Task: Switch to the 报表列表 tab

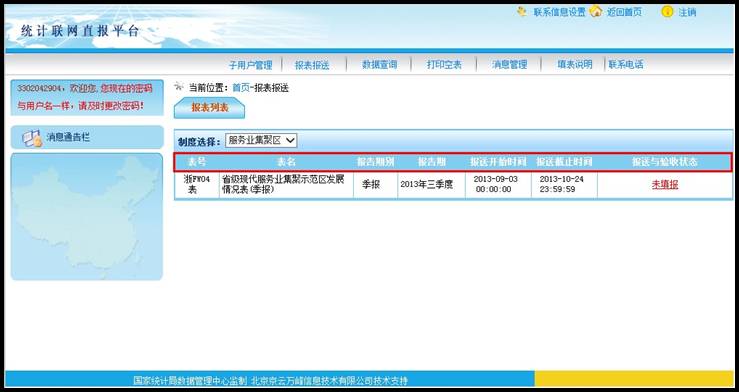Action: click(x=210, y=108)
